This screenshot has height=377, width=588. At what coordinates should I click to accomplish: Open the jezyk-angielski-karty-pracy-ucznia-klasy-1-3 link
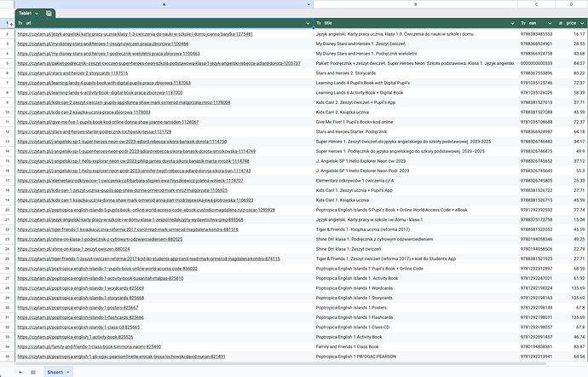pyautogui.click(x=135, y=34)
